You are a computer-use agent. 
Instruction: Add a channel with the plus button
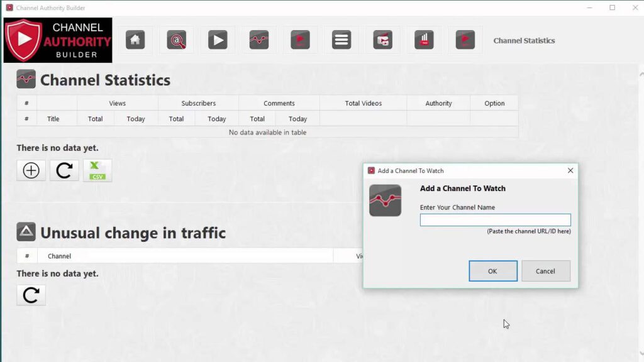click(31, 170)
